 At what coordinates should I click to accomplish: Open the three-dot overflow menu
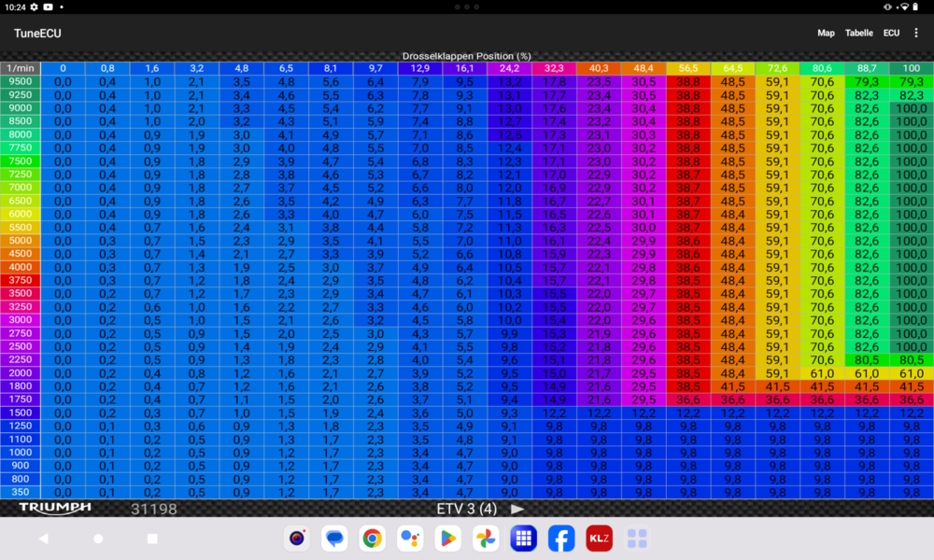click(916, 33)
